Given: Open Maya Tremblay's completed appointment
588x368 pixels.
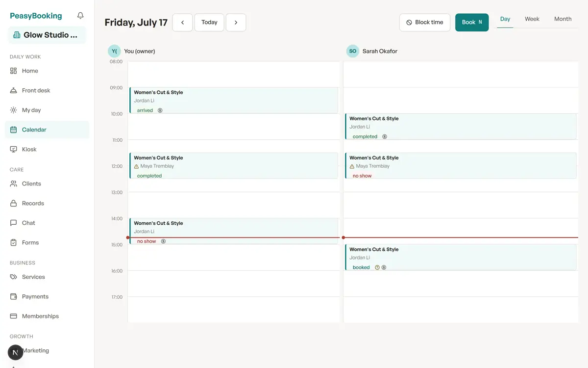Looking at the screenshot, I should [x=234, y=166].
